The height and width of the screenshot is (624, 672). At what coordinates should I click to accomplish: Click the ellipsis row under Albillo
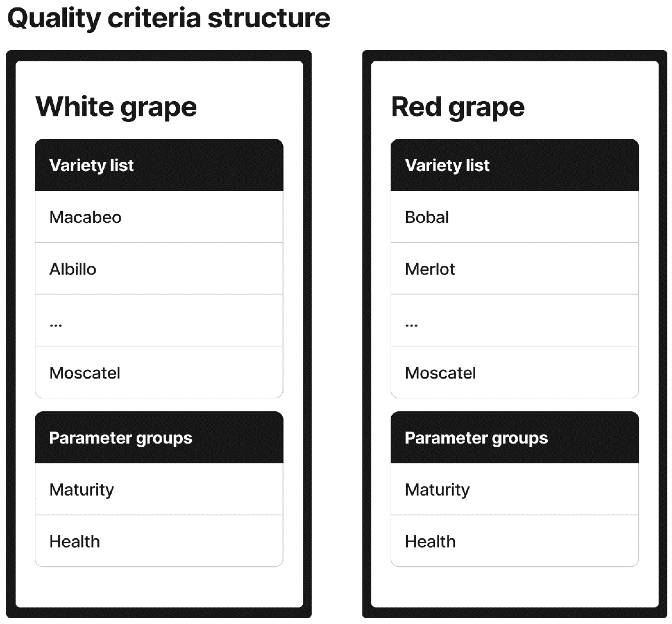click(159, 321)
